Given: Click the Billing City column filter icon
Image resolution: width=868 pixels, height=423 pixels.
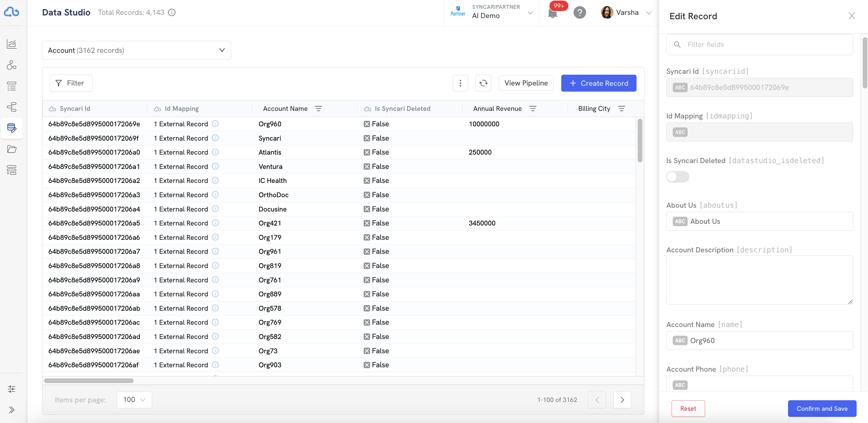Looking at the screenshot, I should pos(622,109).
